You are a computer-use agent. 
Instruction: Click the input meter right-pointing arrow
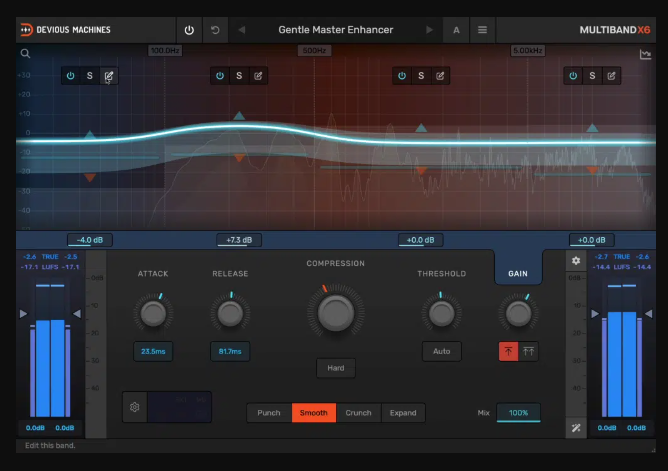tap(23, 314)
